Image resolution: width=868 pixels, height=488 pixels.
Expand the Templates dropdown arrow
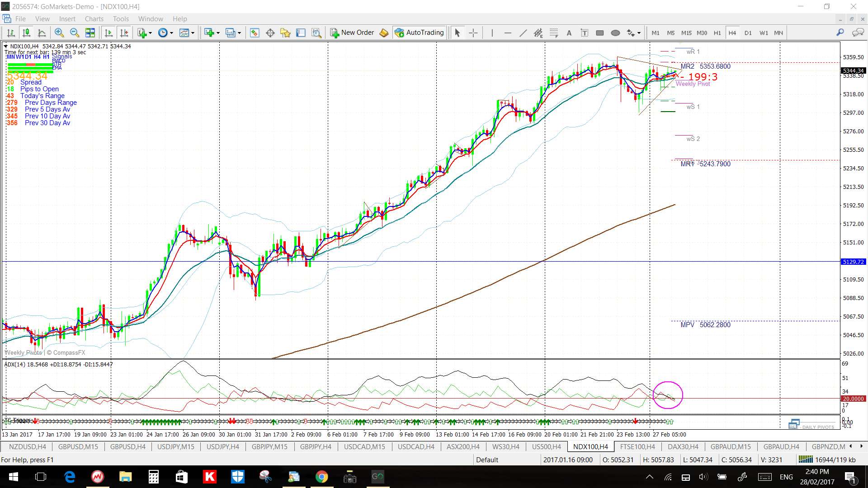pyautogui.click(x=193, y=33)
